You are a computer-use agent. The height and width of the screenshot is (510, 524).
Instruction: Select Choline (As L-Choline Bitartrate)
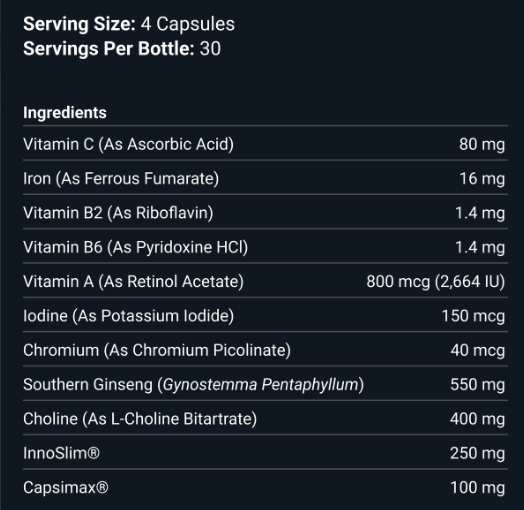140,419
